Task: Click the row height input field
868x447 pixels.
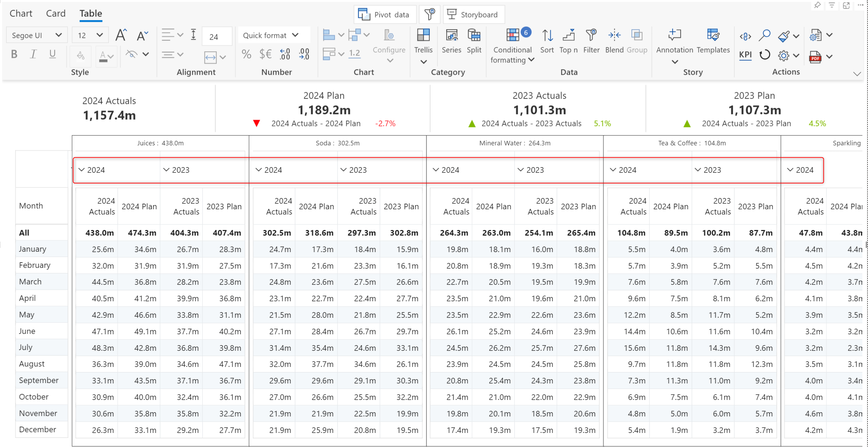Action: coord(216,37)
